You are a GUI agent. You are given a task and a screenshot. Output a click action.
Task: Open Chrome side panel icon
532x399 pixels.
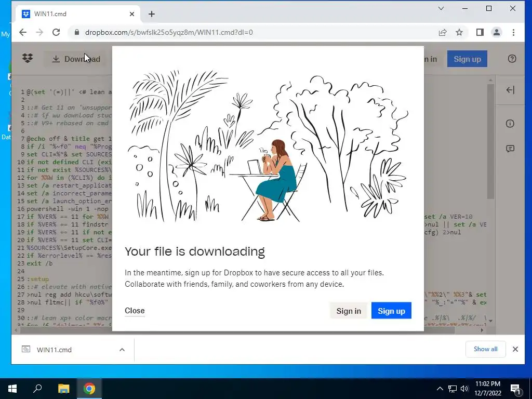click(x=480, y=32)
